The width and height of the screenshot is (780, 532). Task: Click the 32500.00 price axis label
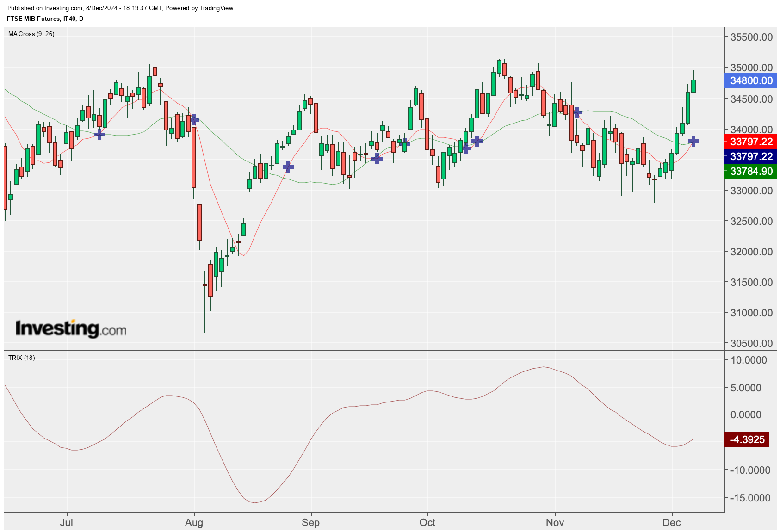(751, 221)
